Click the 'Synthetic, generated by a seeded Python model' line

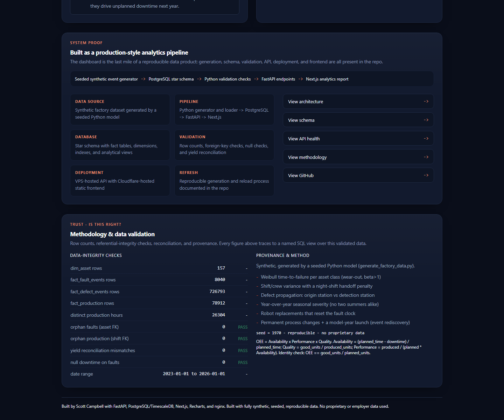335,266
